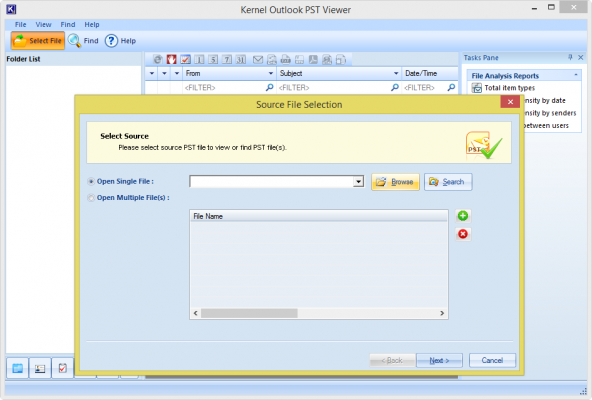The width and height of the screenshot is (592, 400).
Task: Click the Help question mark toolbar button
Action: point(120,40)
